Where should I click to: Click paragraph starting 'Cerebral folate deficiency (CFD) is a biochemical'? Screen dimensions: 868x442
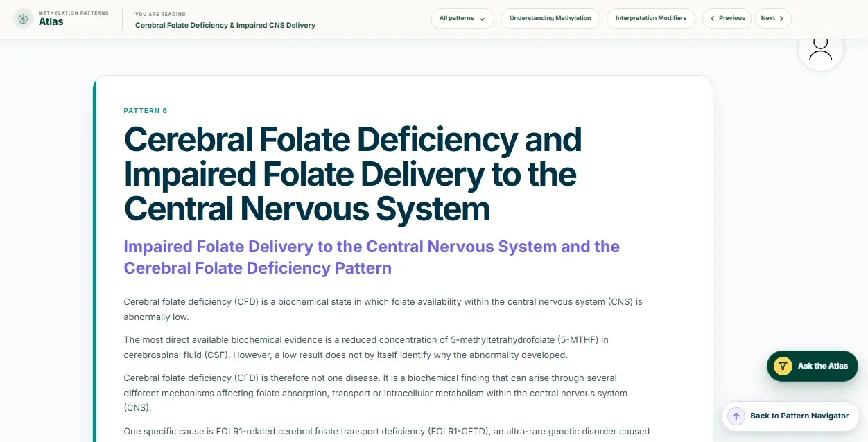point(383,310)
